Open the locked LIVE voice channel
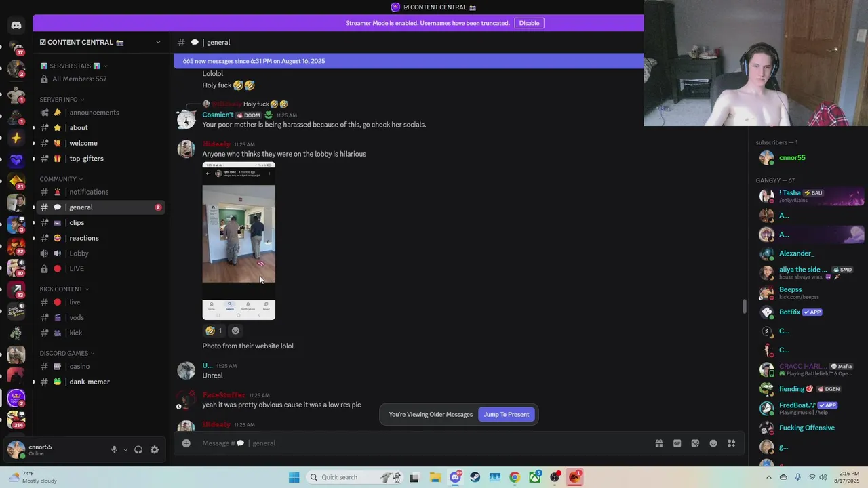This screenshot has height=488, width=868. tap(100, 268)
